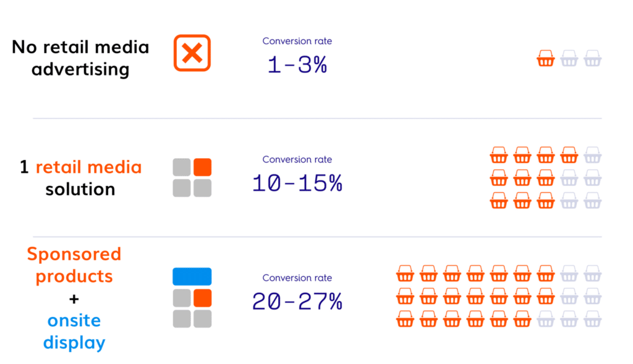Click the top-left grey square beside 10-15%
633x364 pixels.
182,167
